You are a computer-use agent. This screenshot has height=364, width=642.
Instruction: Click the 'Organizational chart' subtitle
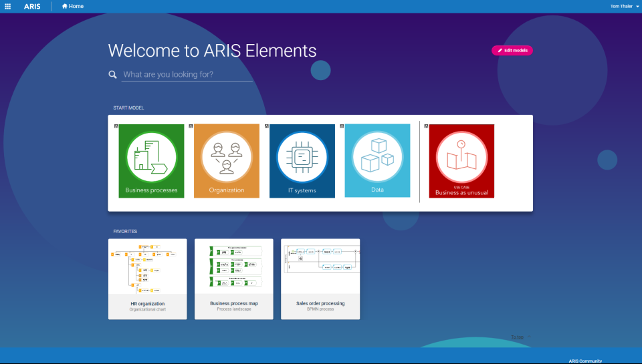point(147,310)
